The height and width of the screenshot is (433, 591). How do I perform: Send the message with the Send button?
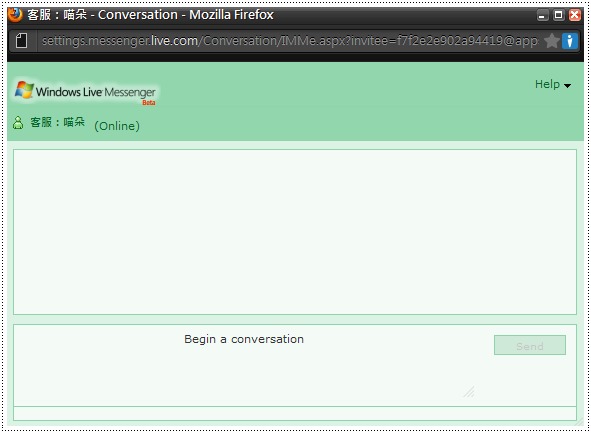click(530, 345)
